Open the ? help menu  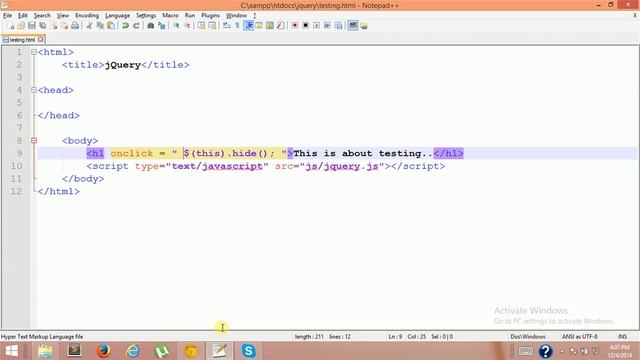pyautogui.click(x=254, y=16)
